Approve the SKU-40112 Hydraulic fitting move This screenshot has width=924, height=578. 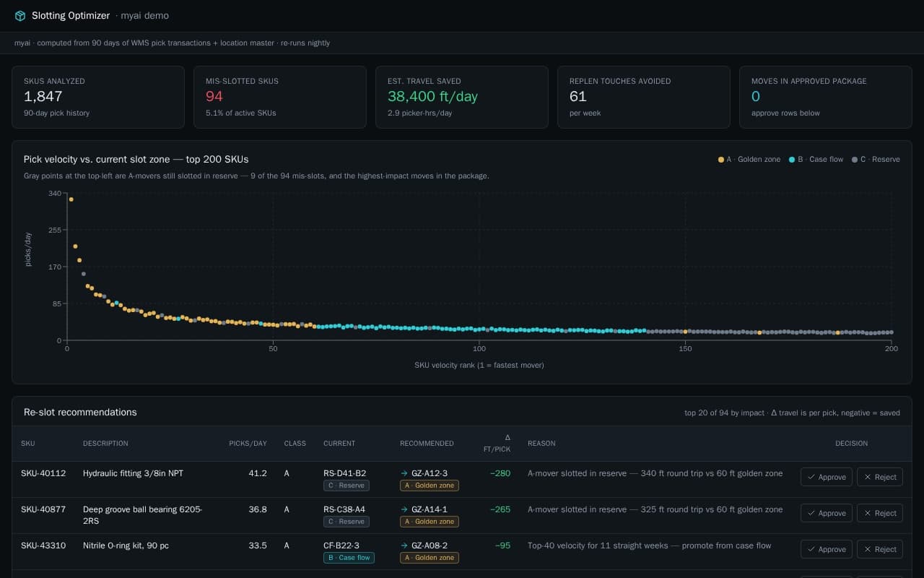827,477
